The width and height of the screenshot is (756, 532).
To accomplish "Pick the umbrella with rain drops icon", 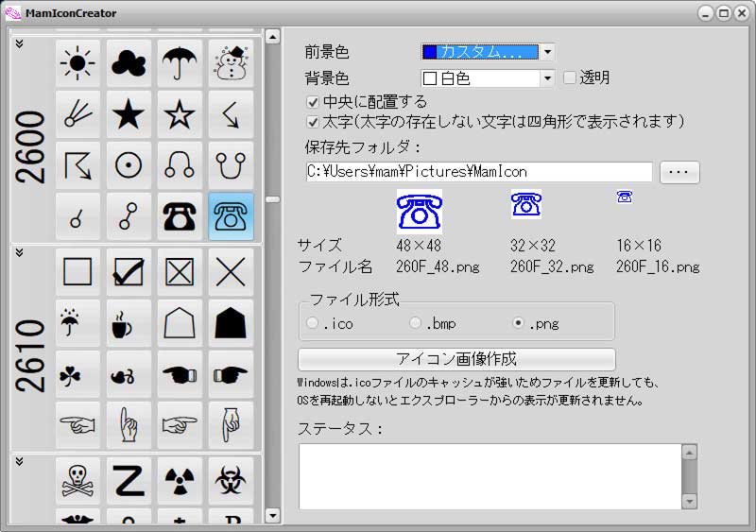I will tap(77, 323).
